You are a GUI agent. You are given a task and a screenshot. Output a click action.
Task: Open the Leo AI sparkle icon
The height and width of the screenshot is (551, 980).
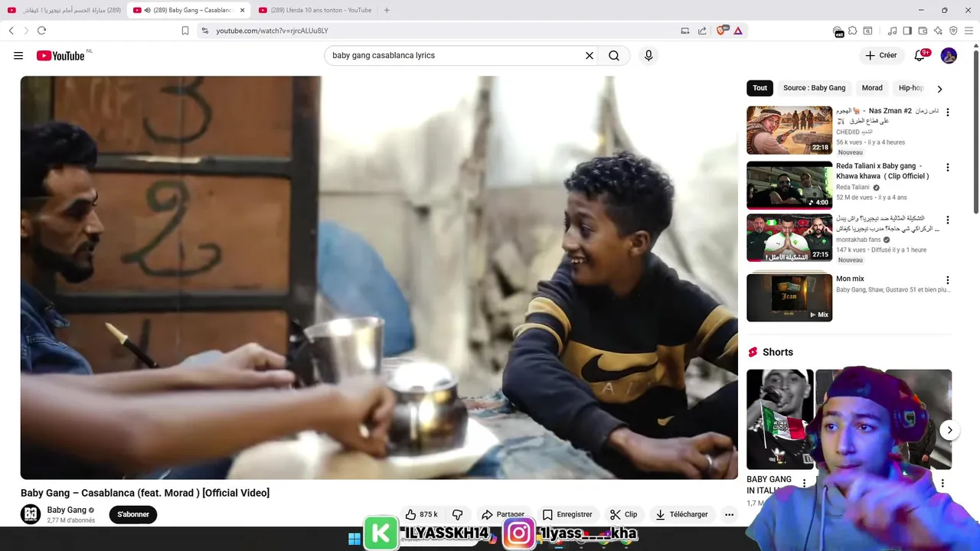(938, 31)
